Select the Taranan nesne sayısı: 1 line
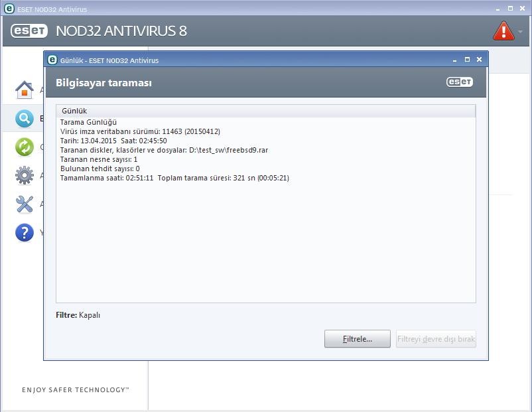532x412 pixels. 99,159
